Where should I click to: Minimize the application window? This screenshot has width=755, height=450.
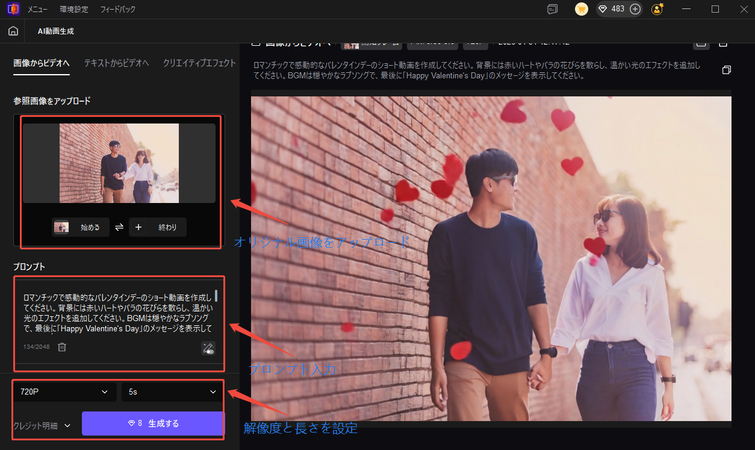tap(686, 9)
